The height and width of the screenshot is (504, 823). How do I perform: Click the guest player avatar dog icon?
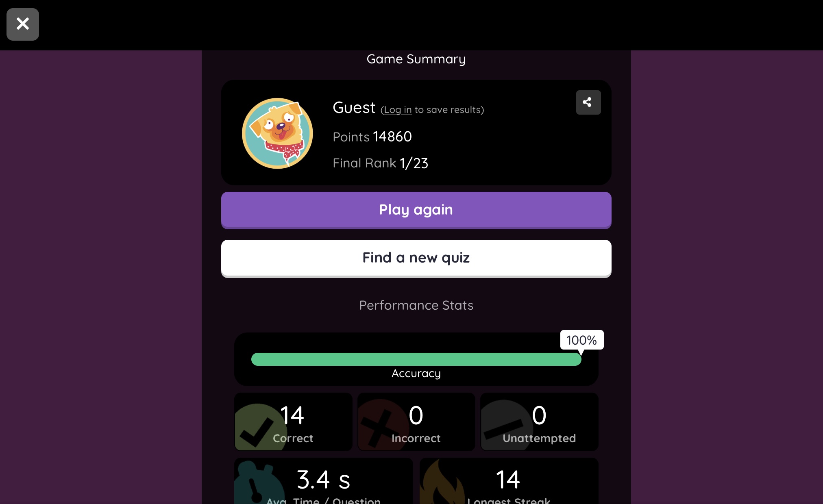[277, 134]
